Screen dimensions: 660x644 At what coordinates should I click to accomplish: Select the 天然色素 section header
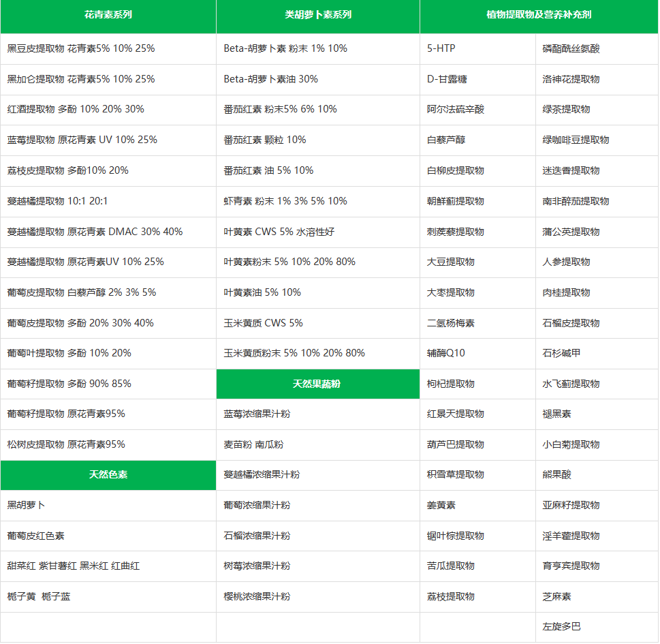(x=108, y=475)
